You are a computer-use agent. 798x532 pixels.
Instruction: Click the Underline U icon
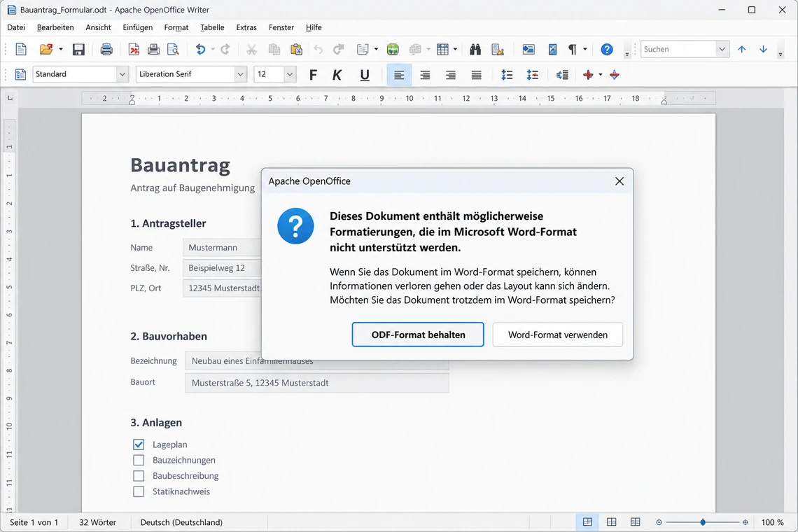(x=365, y=75)
